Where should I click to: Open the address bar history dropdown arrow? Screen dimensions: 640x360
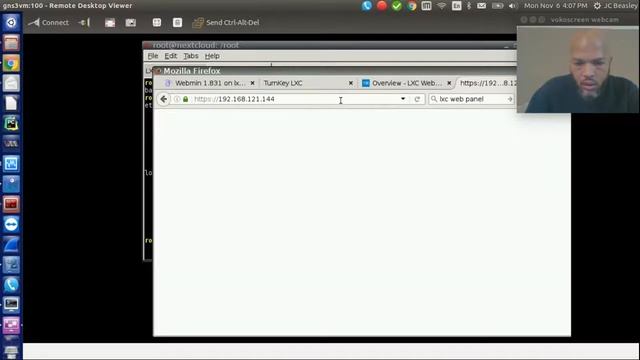pyautogui.click(x=403, y=99)
